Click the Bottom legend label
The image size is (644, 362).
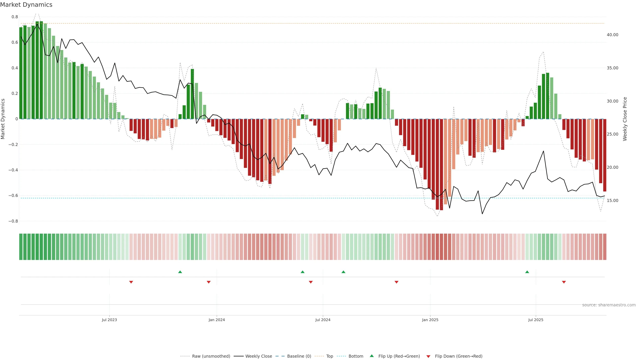click(x=356, y=356)
